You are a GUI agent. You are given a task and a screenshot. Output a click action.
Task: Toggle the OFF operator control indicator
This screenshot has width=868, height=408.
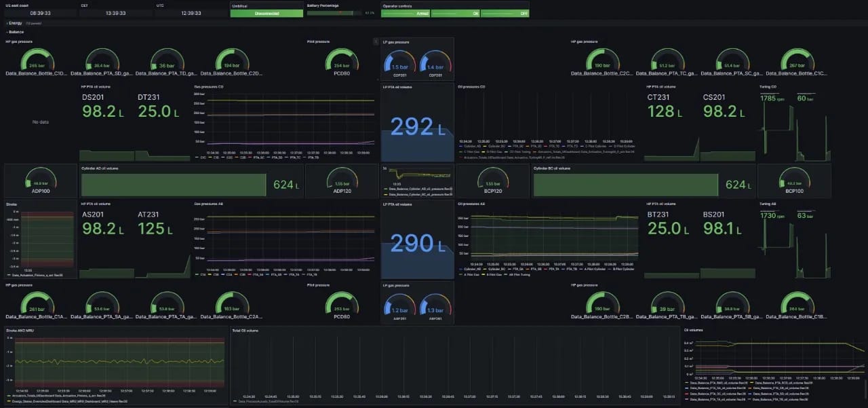pos(505,13)
